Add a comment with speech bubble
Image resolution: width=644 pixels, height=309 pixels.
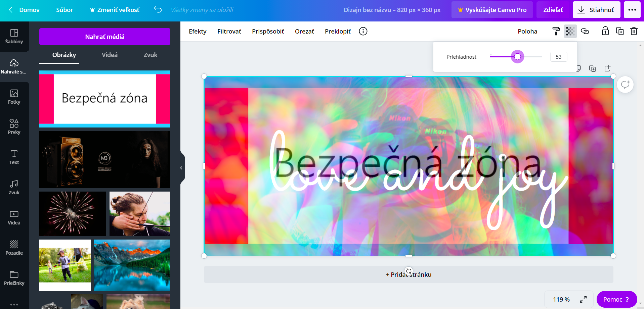point(625,85)
